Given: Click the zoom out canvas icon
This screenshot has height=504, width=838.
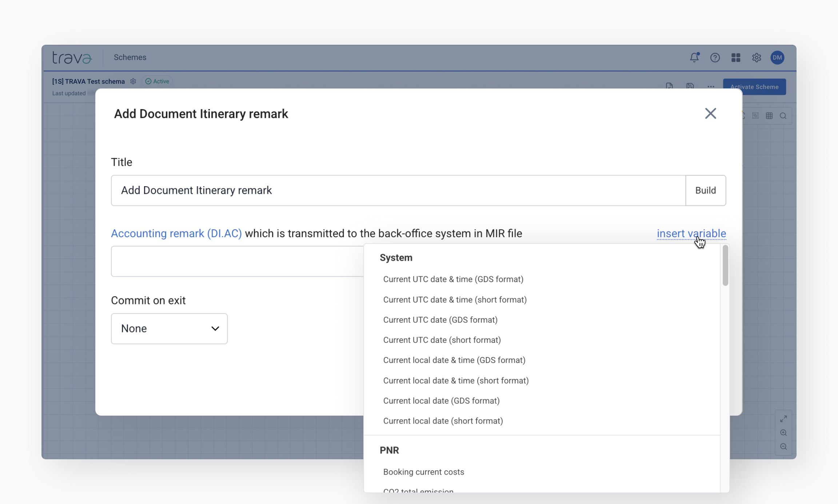Looking at the screenshot, I should [783, 447].
